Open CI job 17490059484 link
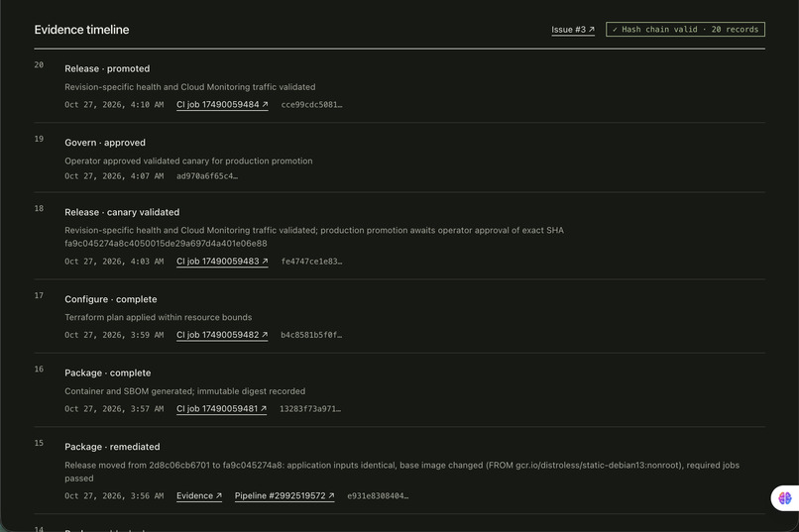This screenshot has height=532, width=799. (x=222, y=104)
